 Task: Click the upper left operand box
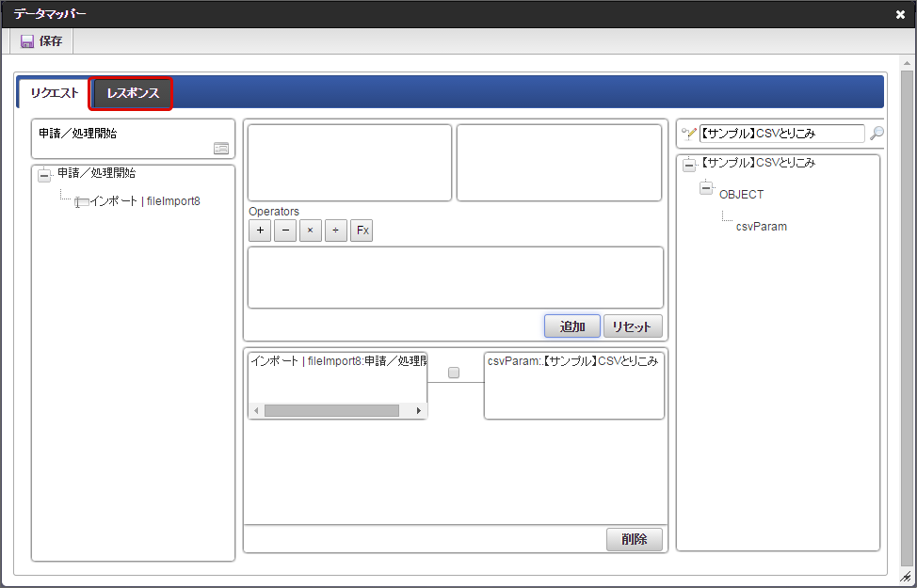[349, 163]
